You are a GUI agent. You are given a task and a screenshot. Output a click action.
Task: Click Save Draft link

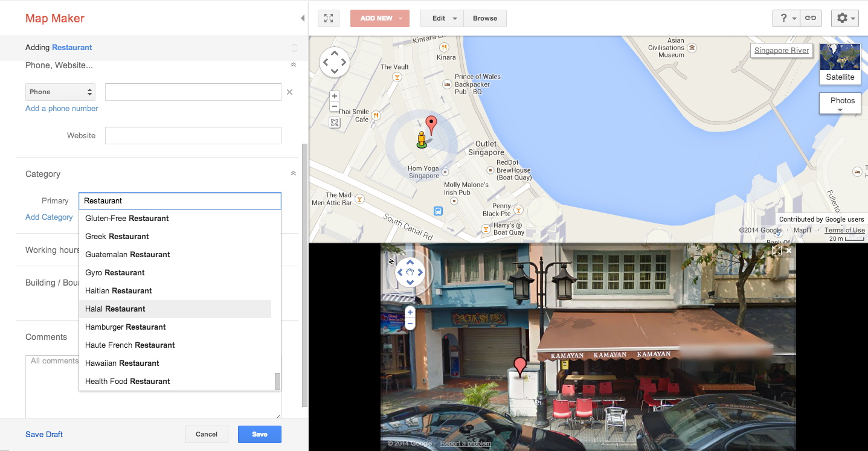coord(44,434)
